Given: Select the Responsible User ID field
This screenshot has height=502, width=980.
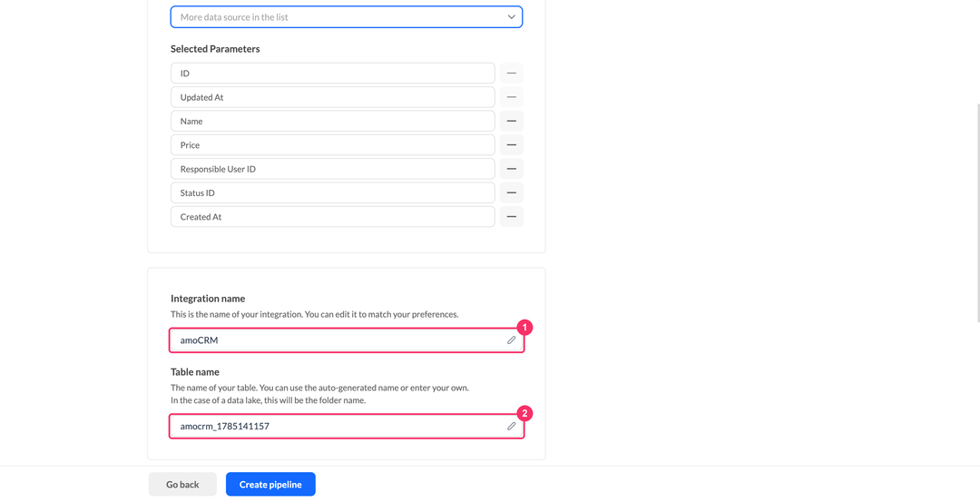Looking at the screenshot, I should (332, 169).
